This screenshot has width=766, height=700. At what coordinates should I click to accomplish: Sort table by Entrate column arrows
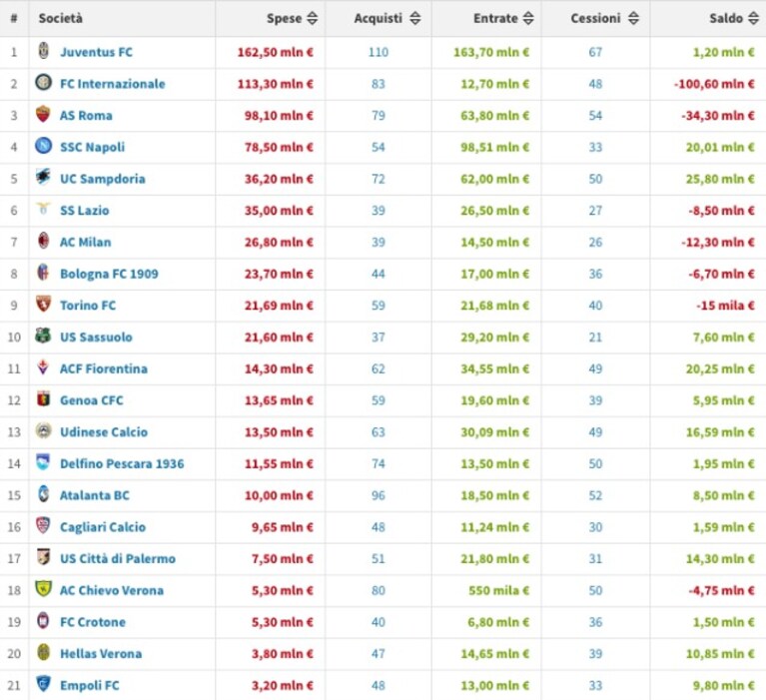click(x=528, y=19)
